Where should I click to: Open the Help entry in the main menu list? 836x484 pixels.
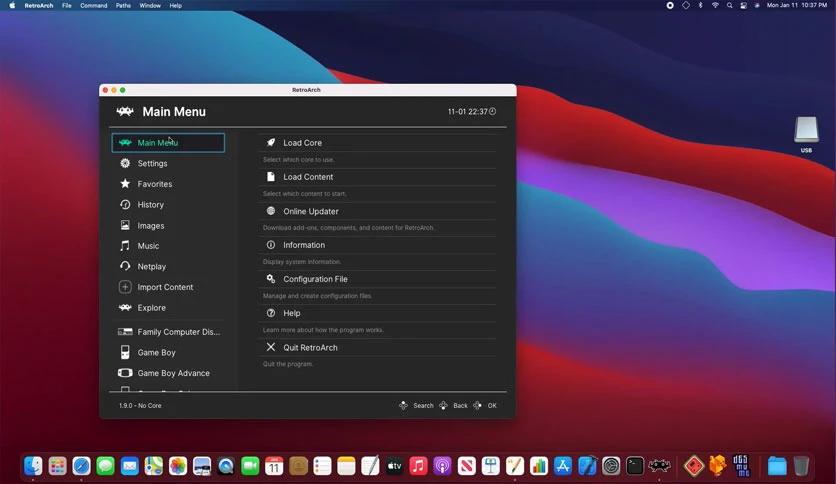click(x=377, y=313)
